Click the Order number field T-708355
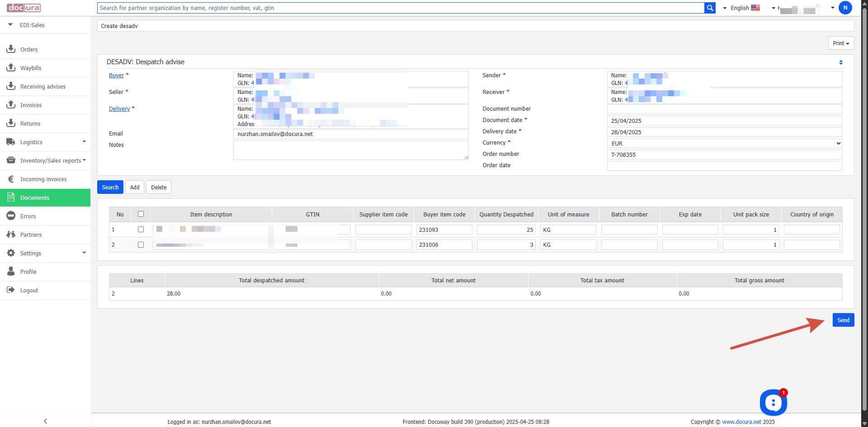This screenshot has height=427, width=868. click(x=725, y=155)
